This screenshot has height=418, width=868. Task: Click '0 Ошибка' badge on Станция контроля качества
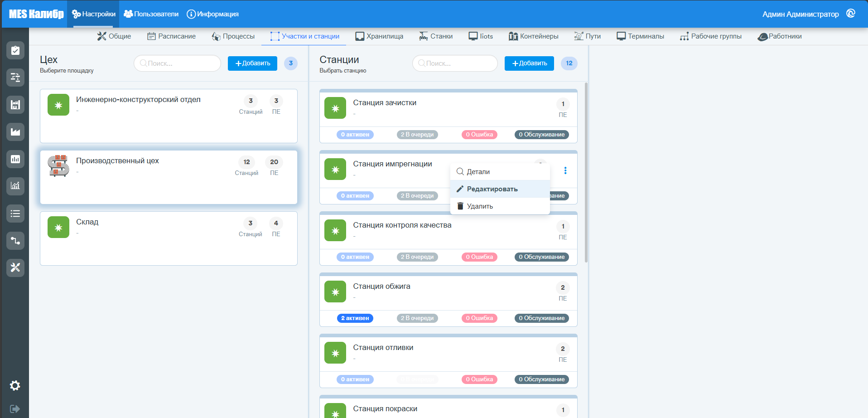click(x=479, y=257)
